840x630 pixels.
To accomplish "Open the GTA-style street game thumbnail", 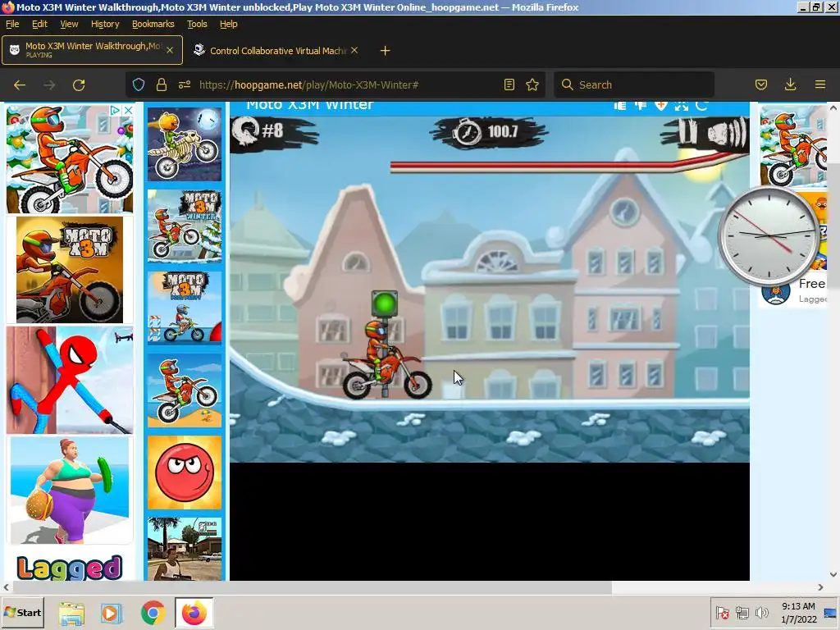I will 185,549.
